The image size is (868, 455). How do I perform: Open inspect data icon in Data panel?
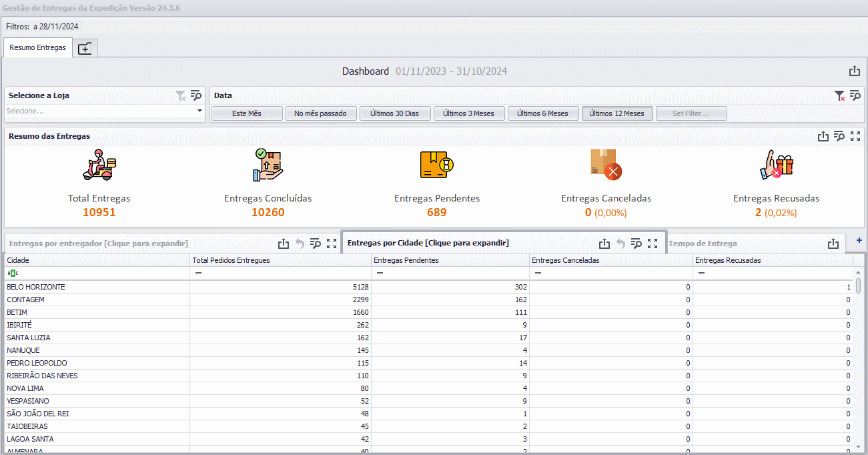tap(855, 95)
